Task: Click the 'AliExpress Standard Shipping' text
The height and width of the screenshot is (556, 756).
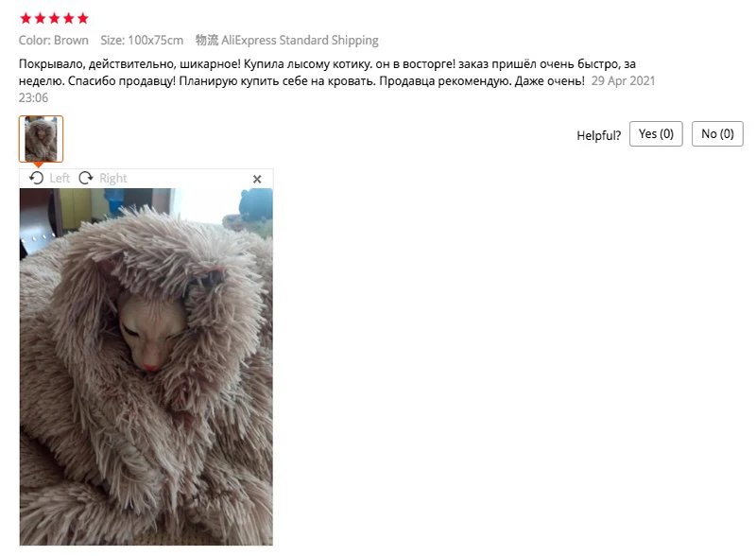Action: [x=300, y=40]
